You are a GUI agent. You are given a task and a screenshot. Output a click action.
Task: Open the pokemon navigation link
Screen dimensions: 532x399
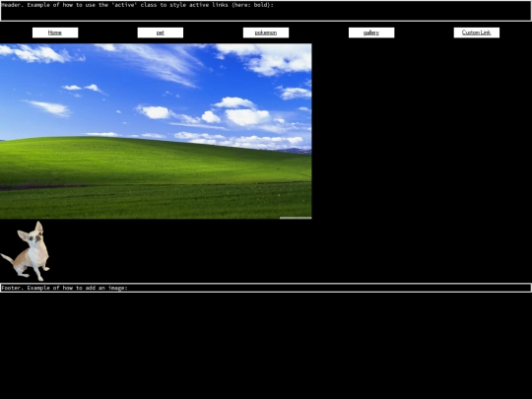266,33
